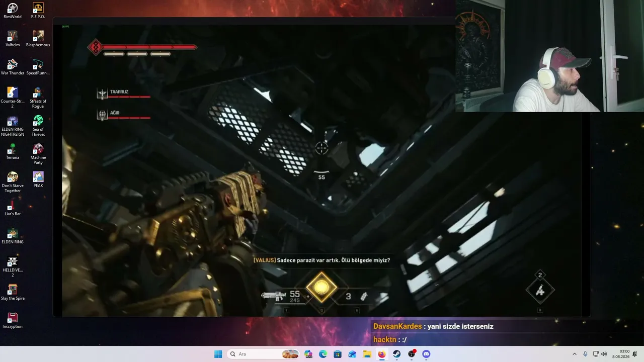The height and width of the screenshot is (362, 644).
Task: Select the Terraria desktop icon
Action: [x=13, y=151]
